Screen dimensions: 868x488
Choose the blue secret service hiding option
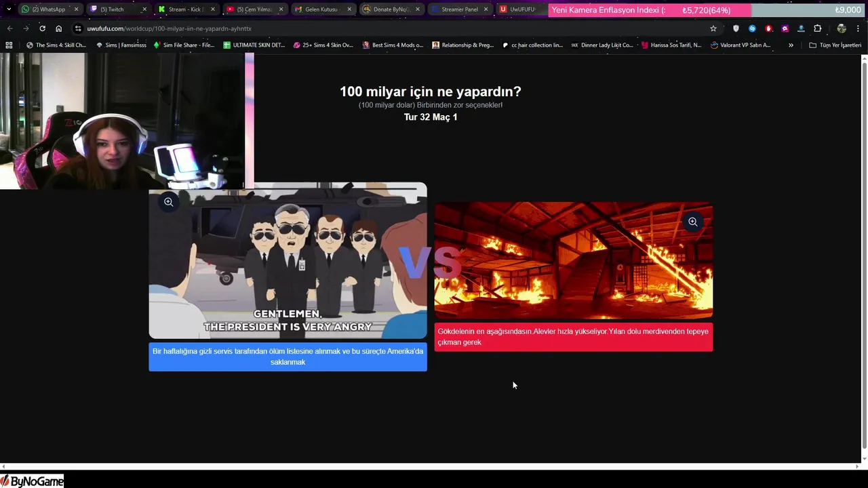(x=288, y=357)
